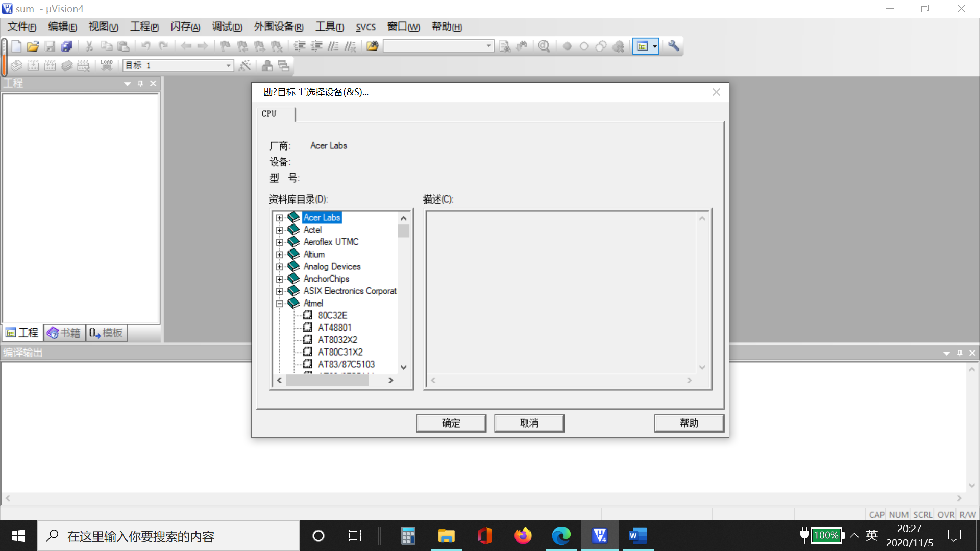
Task: Click the Open file folder icon
Action: (33, 46)
